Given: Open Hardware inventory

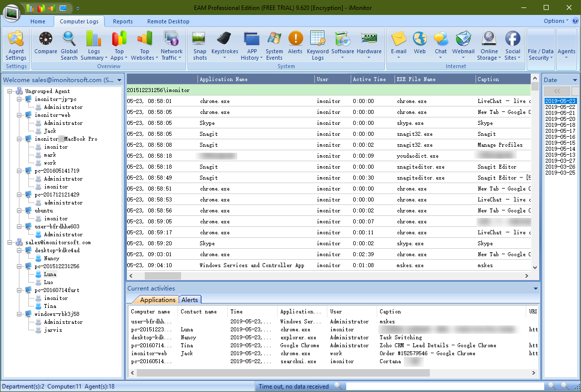Looking at the screenshot, I should (369, 46).
